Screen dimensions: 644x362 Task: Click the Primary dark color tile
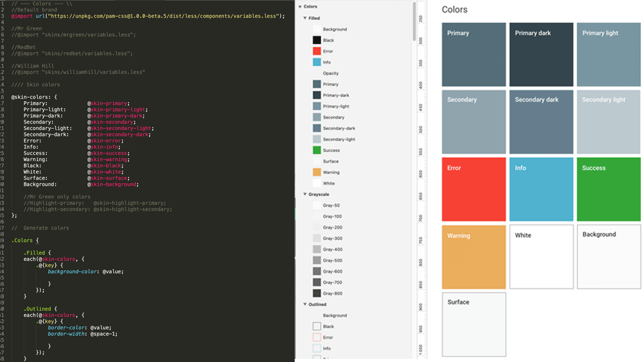[x=541, y=55]
